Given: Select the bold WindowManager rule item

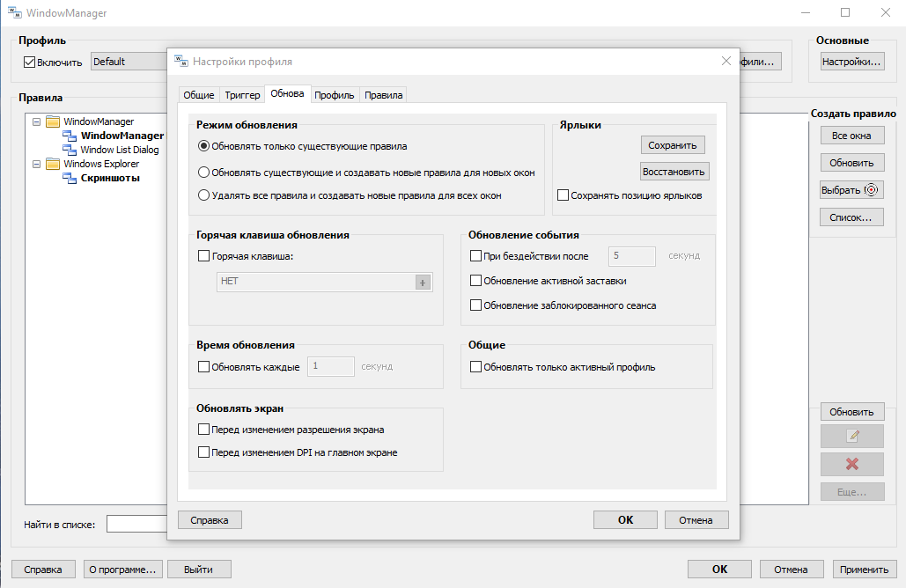Looking at the screenshot, I should (122, 136).
